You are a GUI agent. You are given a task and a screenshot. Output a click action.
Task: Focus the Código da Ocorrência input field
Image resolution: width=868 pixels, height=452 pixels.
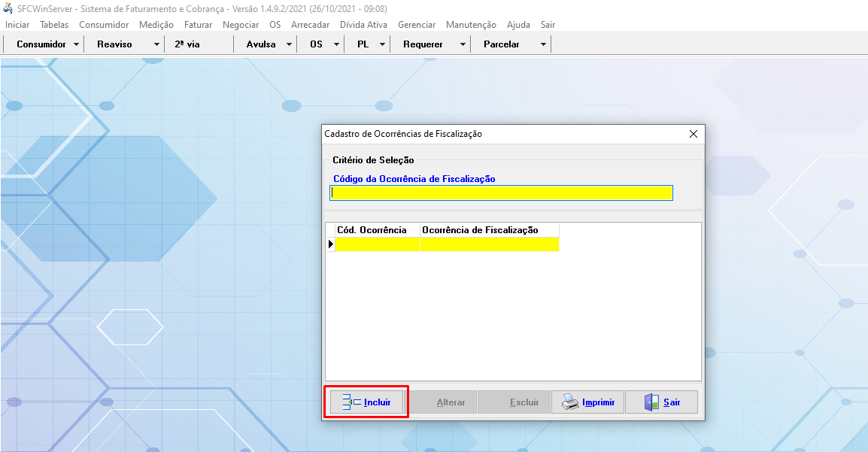tap(501, 193)
